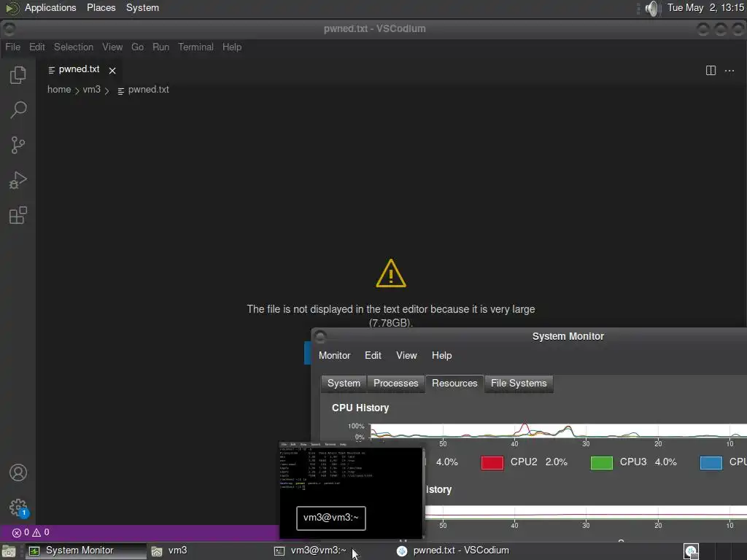Open the Run menu
The image size is (747, 560).
click(160, 47)
